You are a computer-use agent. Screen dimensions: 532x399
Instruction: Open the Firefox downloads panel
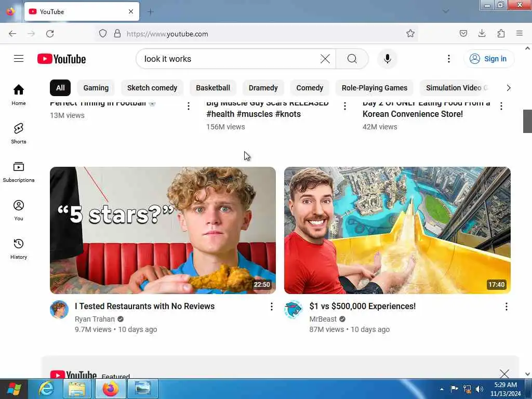[482, 34]
